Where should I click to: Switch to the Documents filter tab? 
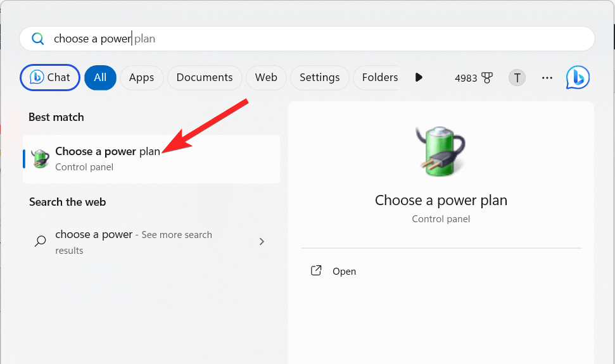(205, 77)
